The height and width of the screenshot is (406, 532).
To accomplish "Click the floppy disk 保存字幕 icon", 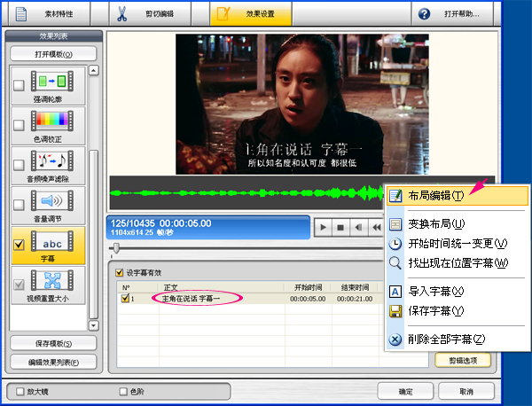I will pyautogui.click(x=395, y=311).
